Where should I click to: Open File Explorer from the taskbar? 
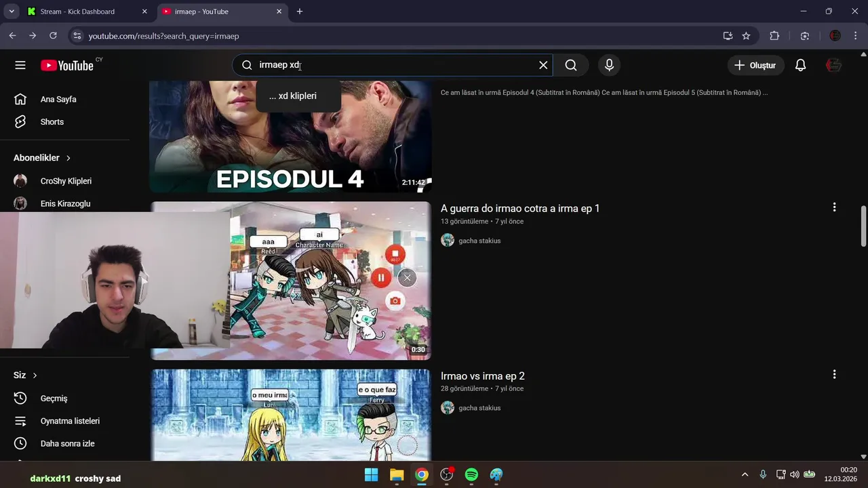397,474
